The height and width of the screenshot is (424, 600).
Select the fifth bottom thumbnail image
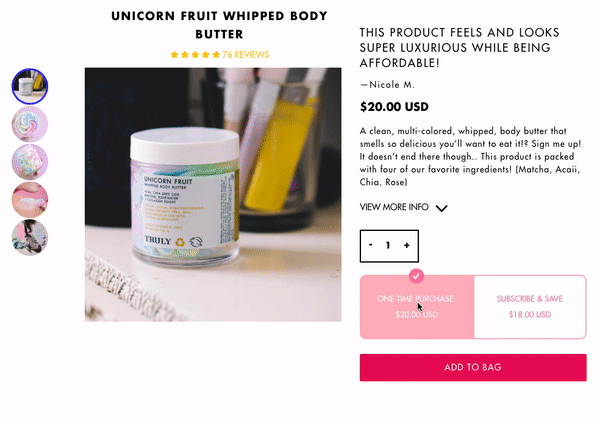pos(30,238)
